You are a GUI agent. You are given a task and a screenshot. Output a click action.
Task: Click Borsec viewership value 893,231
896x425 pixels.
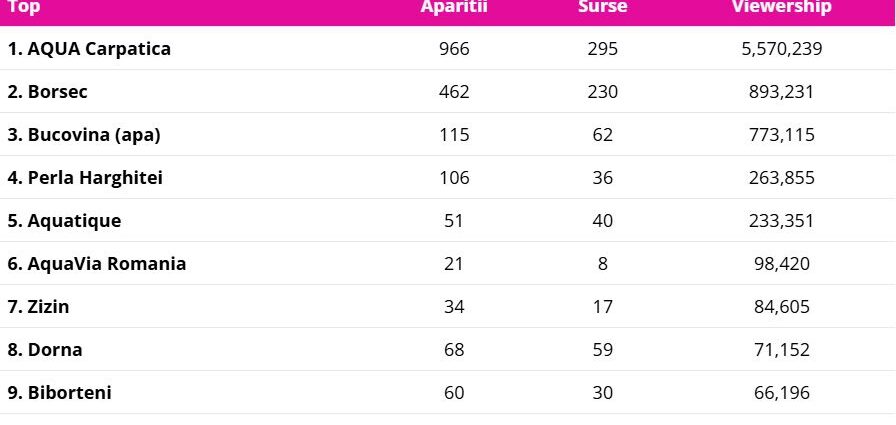point(781,92)
